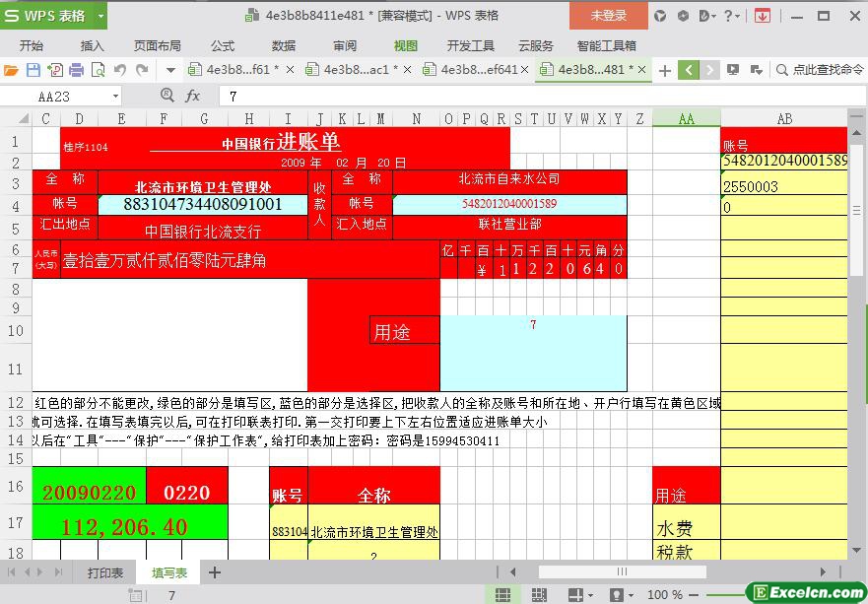
Task: Open the 视图 ribbon tab
Action: (405, 46)
